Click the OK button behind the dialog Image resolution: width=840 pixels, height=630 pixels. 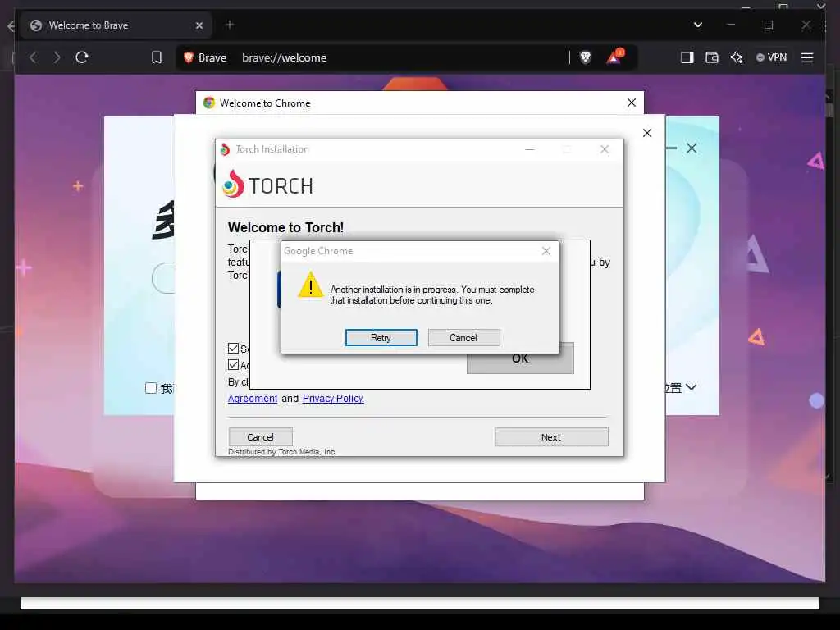coord(519,359)
